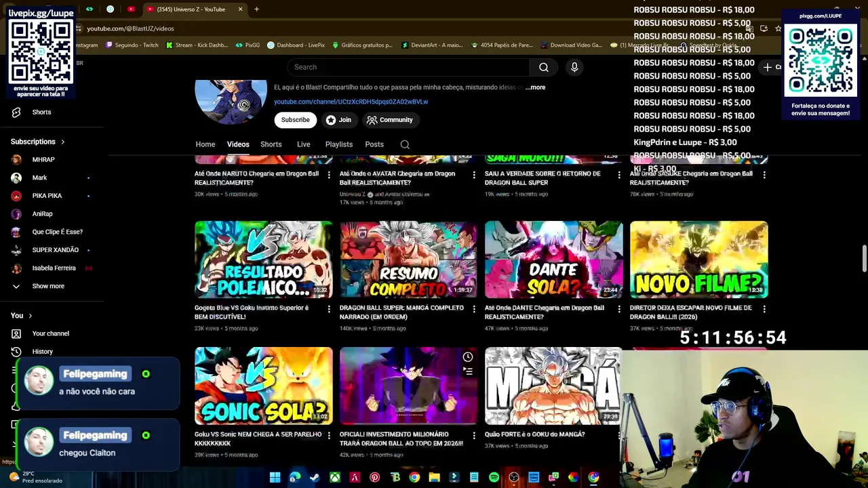This screenshot has height=488, width=868.
Task: Open Pinterest from the taskbar
Action: (x=374, y=477)
